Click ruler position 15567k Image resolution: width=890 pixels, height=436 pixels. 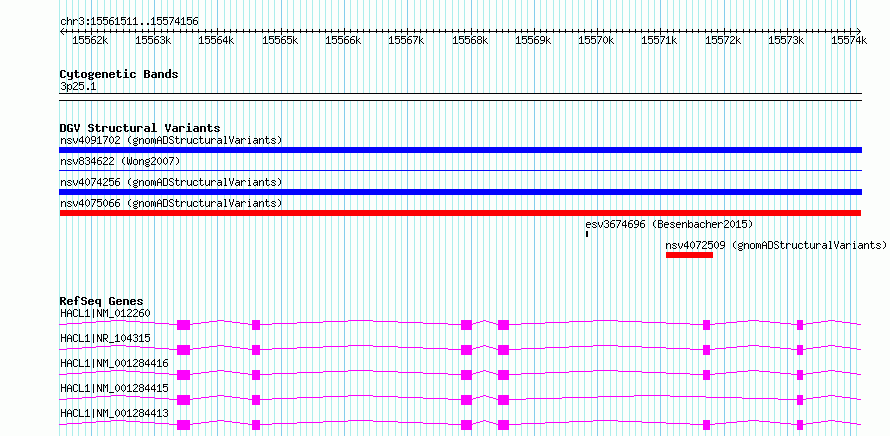coord(407,40)
